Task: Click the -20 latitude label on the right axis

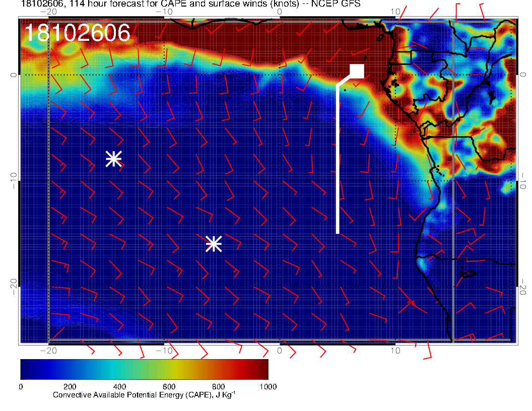Action: (x=524, y=286)
